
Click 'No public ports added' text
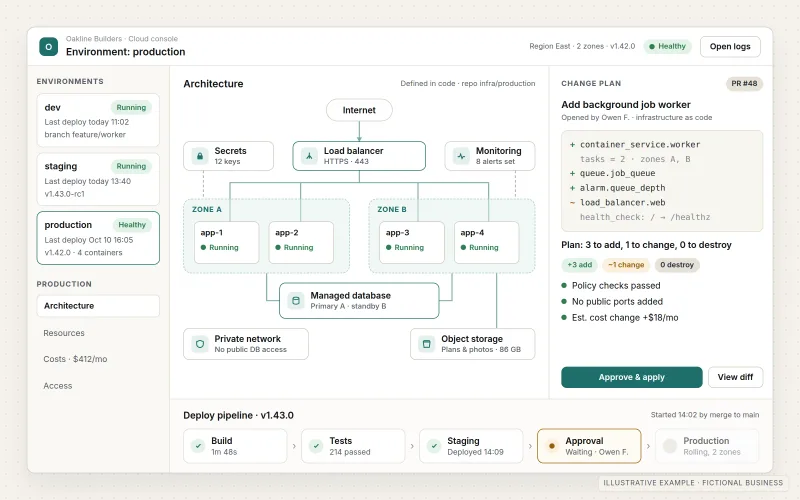click(x=617, y=302)
